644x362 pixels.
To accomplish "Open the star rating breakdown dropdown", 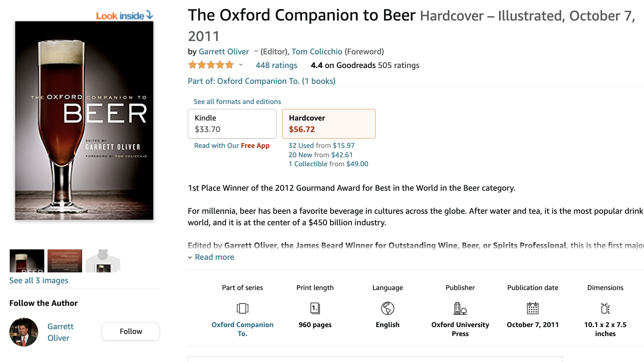I will point(241,65).
